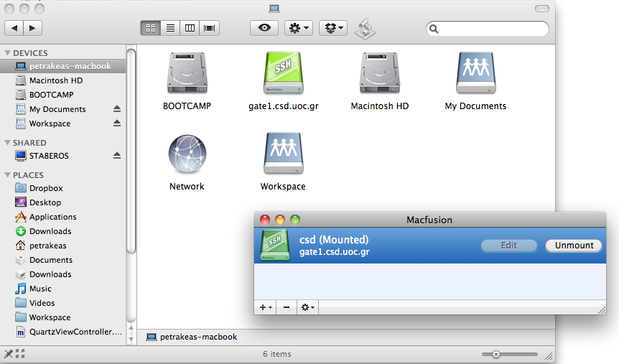Viewport: 619px width, 364px height.
Task: Click the Quick Look eye button in the toolbar
Action: point(264,28)
